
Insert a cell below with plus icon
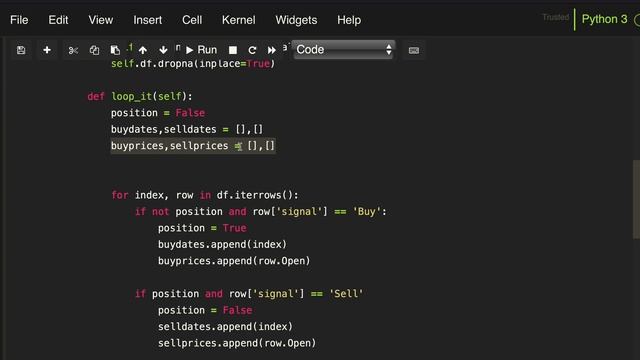click(47, 50)
